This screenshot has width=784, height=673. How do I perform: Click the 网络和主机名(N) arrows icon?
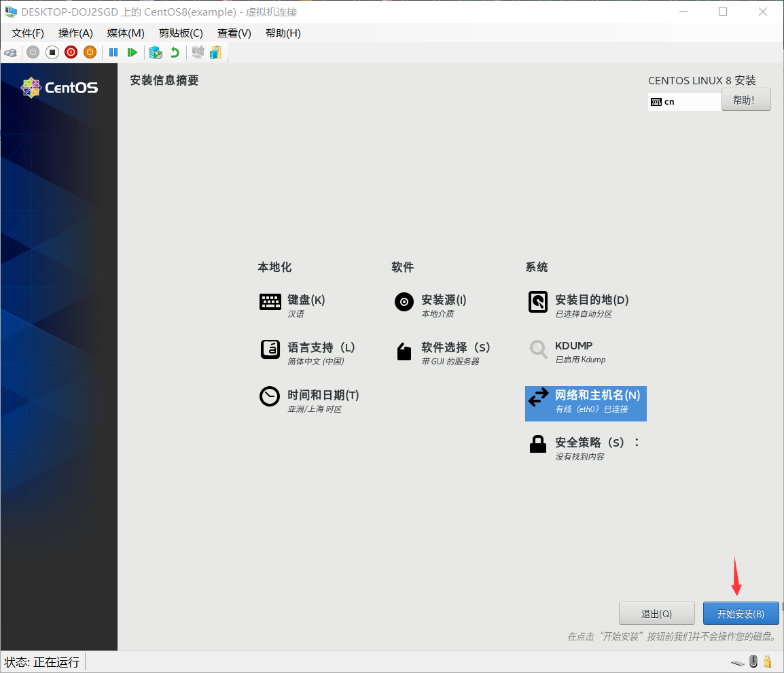(539, 397)
